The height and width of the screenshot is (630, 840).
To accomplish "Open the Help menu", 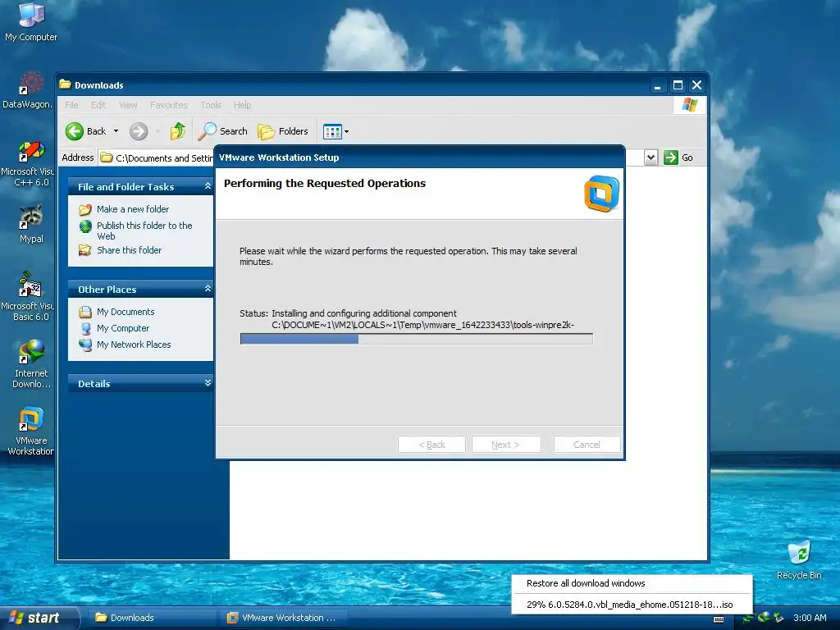I will click(242, 105).
